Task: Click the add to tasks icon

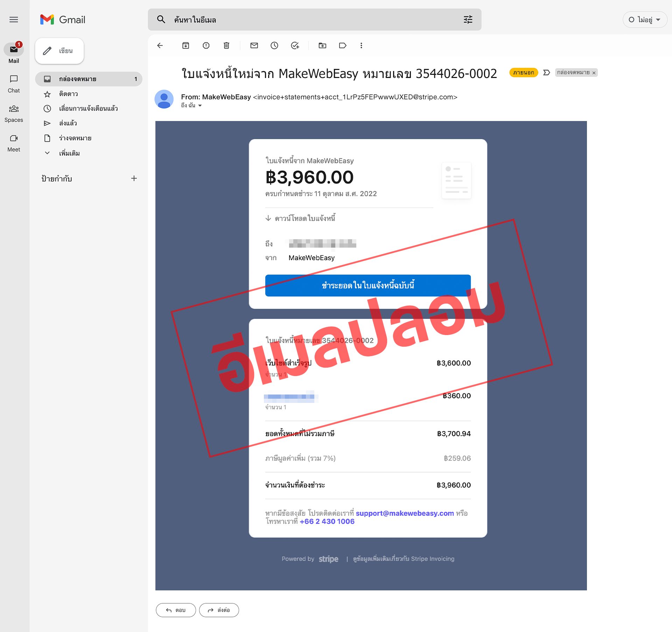Action: (x=295, y=45)
